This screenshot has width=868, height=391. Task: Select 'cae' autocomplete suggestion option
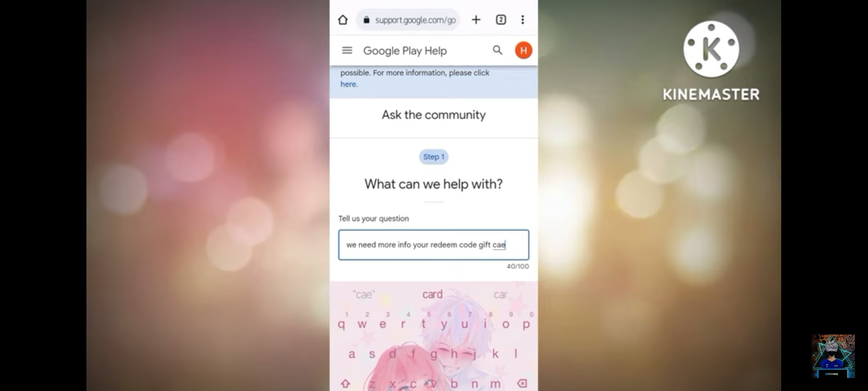coord(364,294)
